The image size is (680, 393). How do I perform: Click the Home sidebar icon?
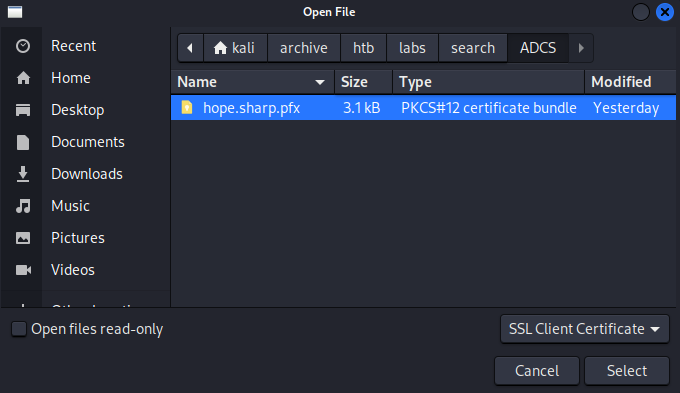[23, 78]
